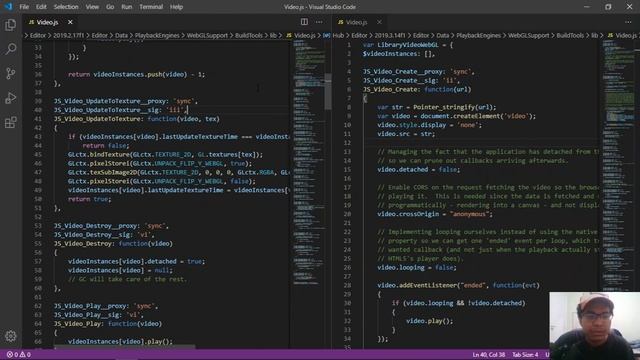
Task: Open the Edit menu
Action: [41, 7]
